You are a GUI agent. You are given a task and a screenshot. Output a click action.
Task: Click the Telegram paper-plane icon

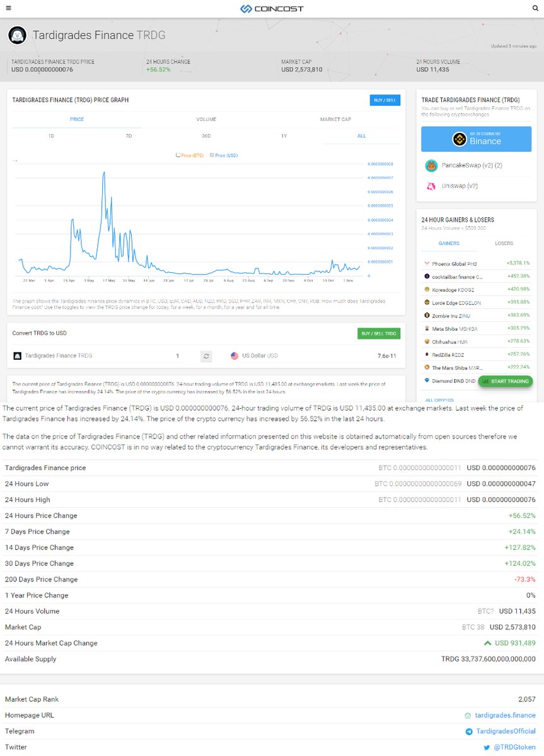click(x=469, y=731)
